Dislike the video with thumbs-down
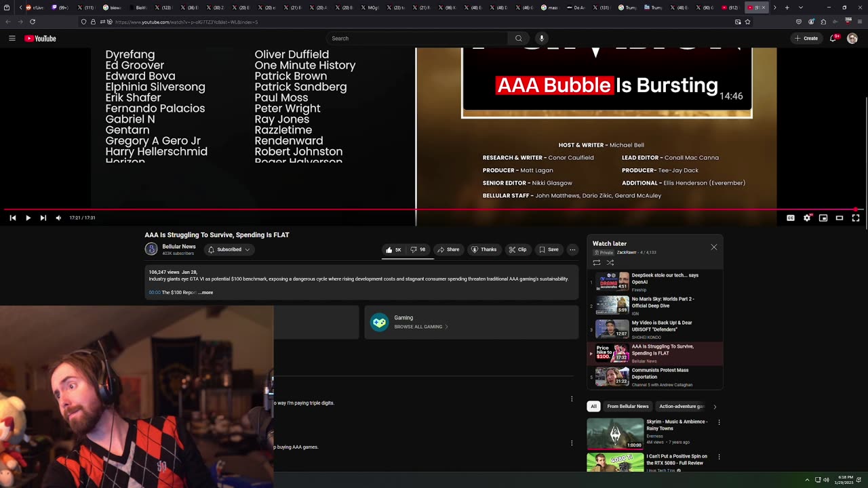The image size is (868, 488). coord(418,249)
